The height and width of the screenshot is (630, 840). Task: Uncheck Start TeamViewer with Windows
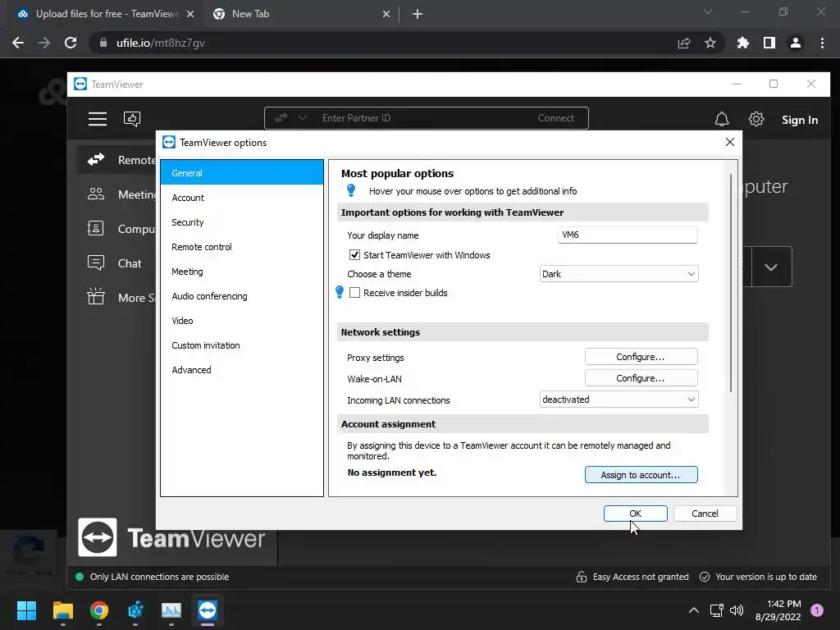[354, 255]
